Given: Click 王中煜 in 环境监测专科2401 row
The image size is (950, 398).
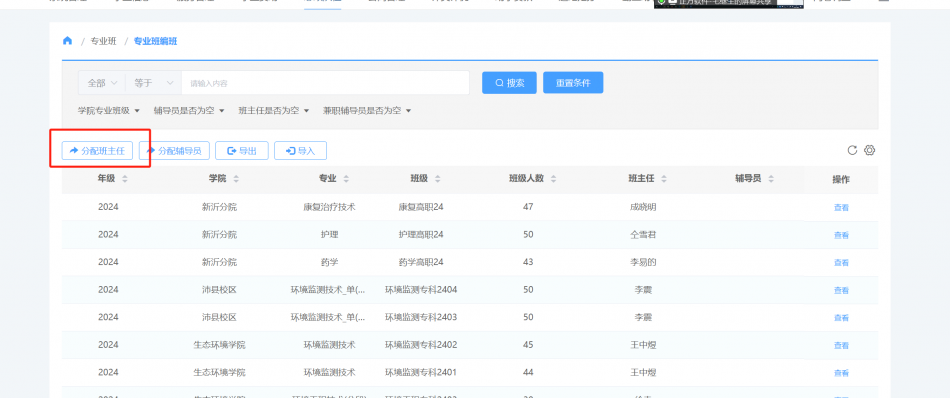Looking at the screenshot, I should [x=643, y=372].
